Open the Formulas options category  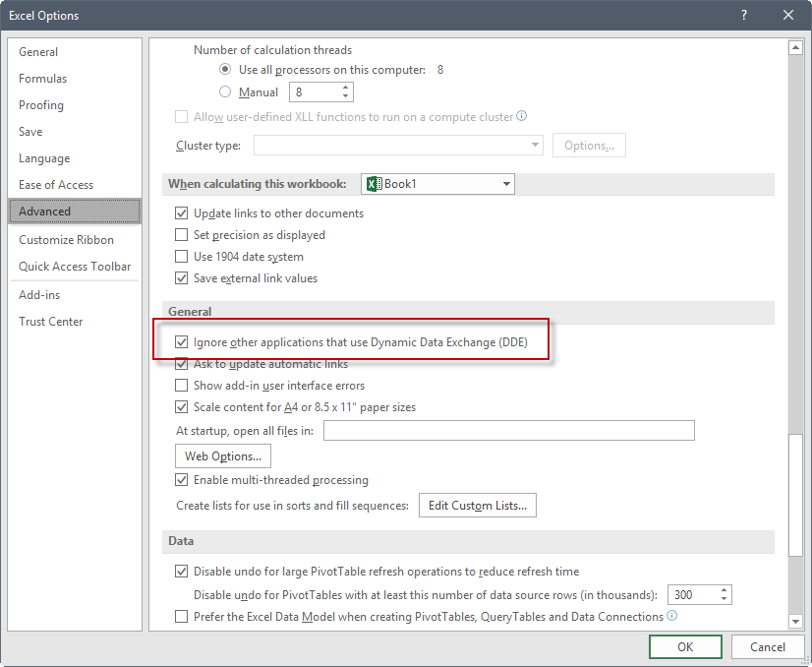(x=75, y=79)
